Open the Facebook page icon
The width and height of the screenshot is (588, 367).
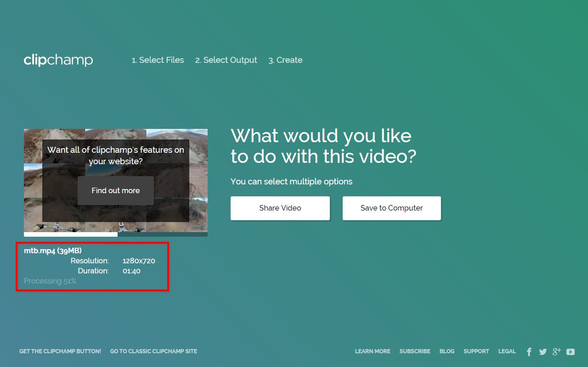529,352
